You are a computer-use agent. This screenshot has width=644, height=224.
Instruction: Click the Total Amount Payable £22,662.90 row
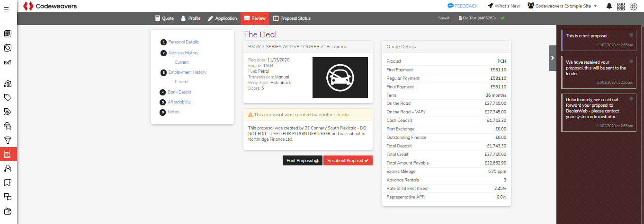coord(447,163)
